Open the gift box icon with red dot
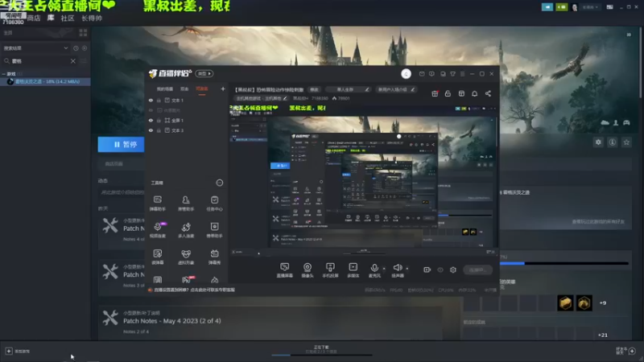644x362 pixels. (x=435, y=93)
